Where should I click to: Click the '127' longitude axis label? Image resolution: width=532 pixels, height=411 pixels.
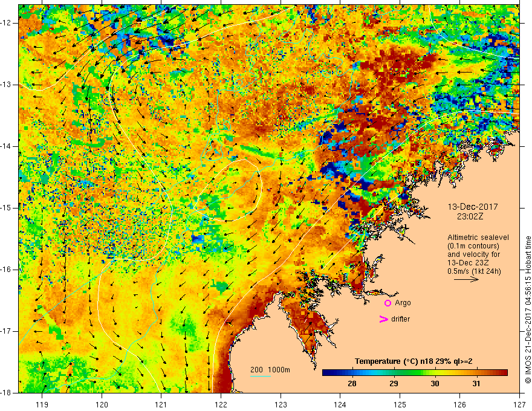(x=519, y=404)
